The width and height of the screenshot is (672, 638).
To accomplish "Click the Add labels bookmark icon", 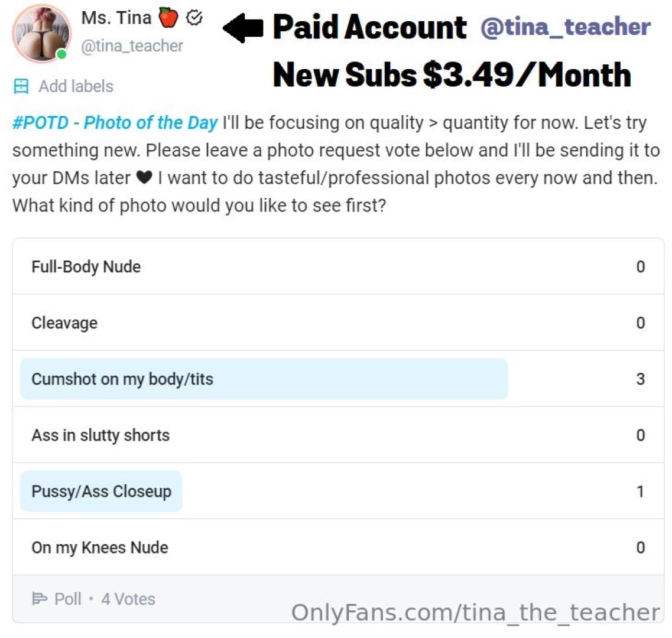I will point(21,86).
